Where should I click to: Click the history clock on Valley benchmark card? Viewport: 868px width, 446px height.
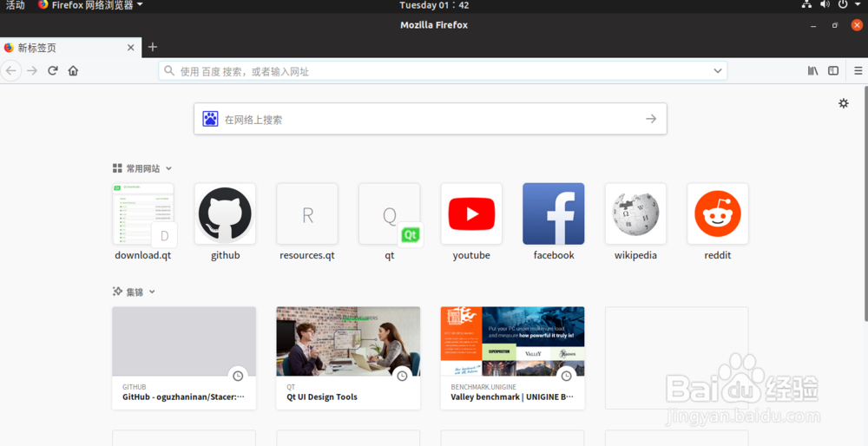pos(566,376)
